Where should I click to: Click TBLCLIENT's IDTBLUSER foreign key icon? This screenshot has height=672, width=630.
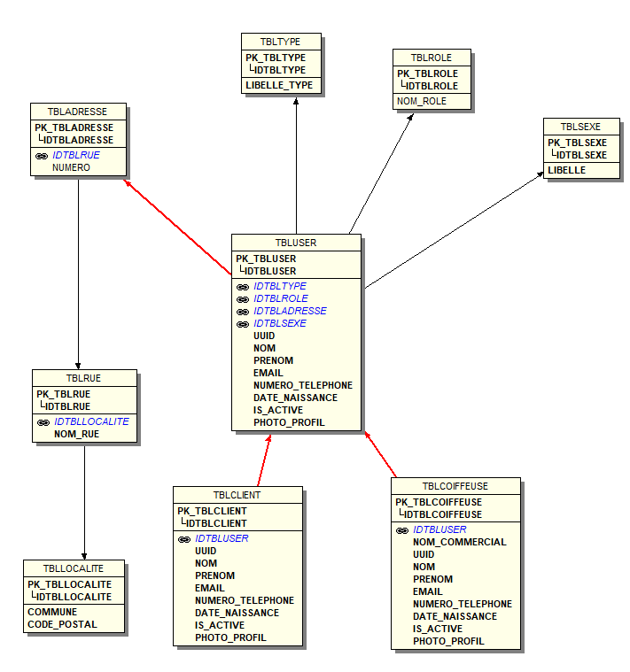coord(184,538)
